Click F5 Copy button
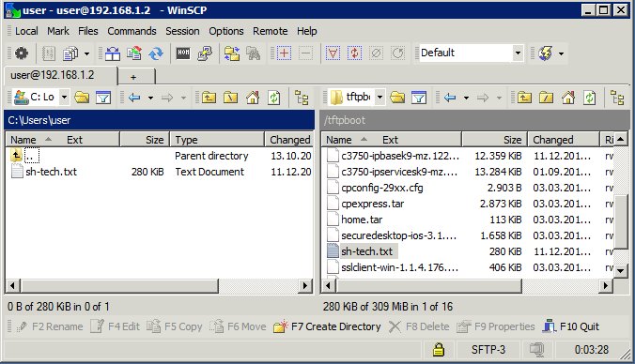The height and width of the screenshot is (364, 635). point(175,326)
